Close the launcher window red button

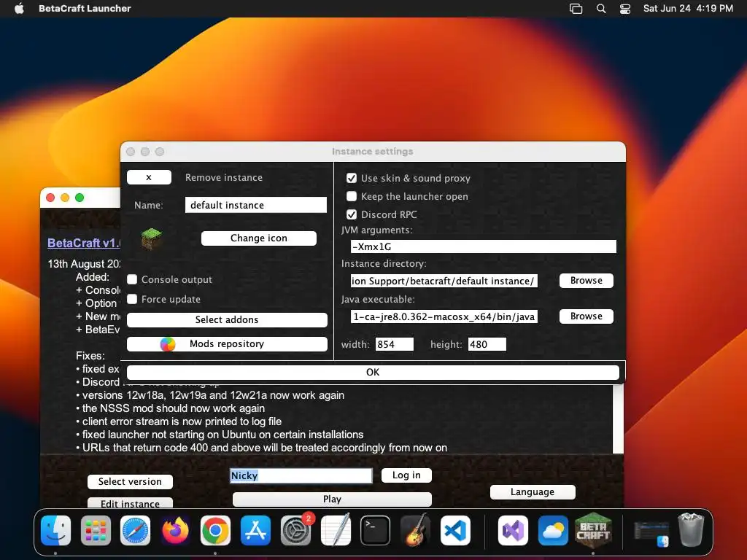(50, 198)
